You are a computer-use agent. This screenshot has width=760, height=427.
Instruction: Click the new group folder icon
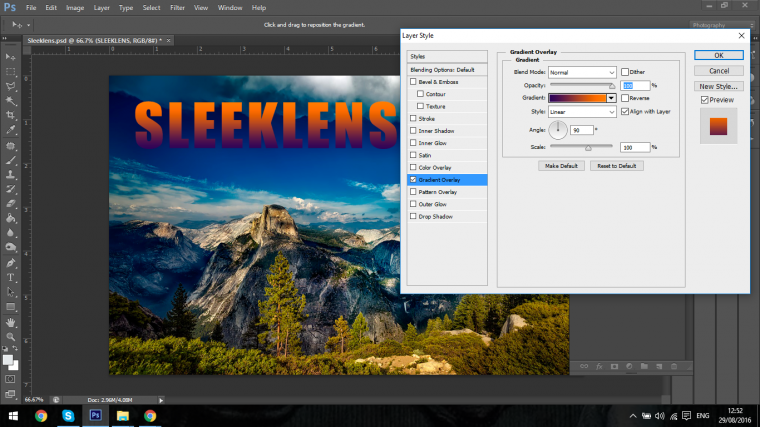point(644,366)
